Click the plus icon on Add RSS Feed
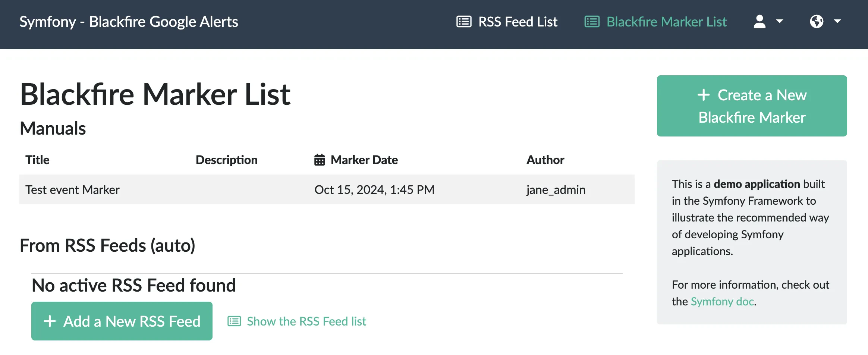Viewport: 868px width, 355px height. (50, 321)
